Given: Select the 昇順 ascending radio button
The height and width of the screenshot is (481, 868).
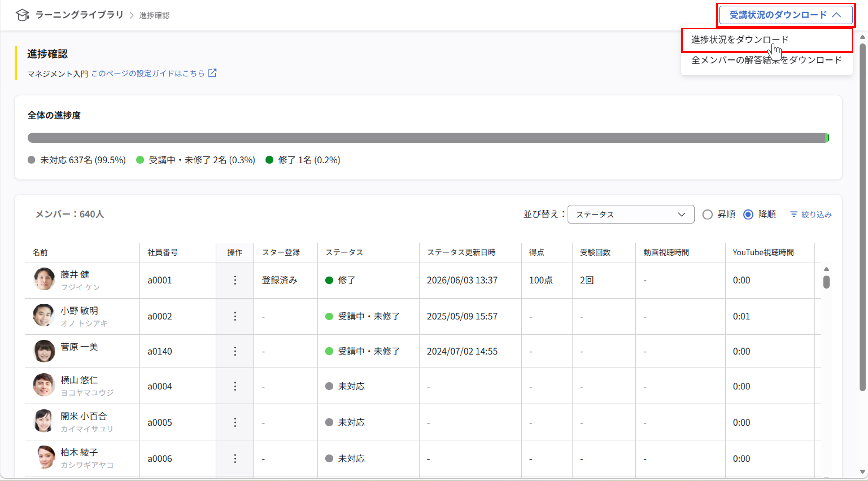Looking at the screenshot, I should coord(707,215).
